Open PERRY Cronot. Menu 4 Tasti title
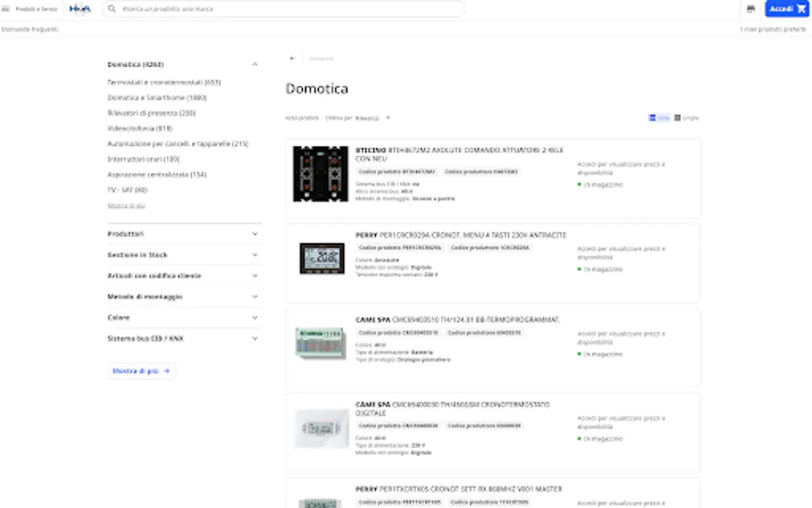 [461, 235]
